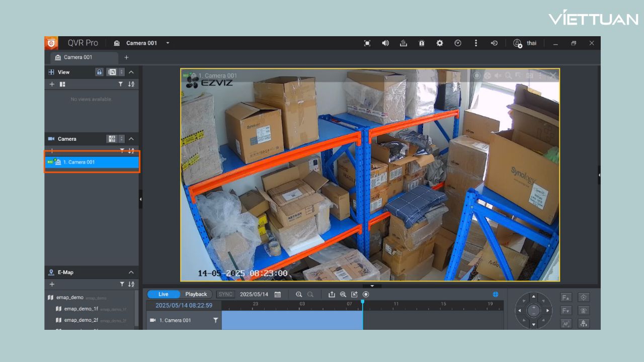Expand the right side panel arrow handle
This screenshot has height=362, width=644.
point(599,174)
